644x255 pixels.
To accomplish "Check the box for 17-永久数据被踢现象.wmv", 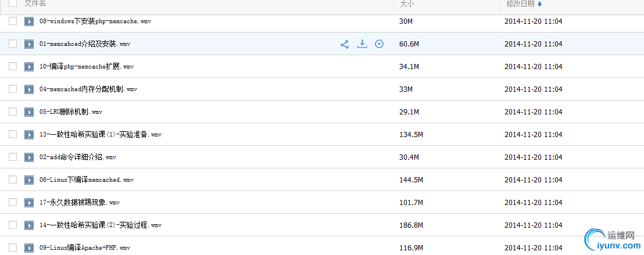I will (13, 202).
